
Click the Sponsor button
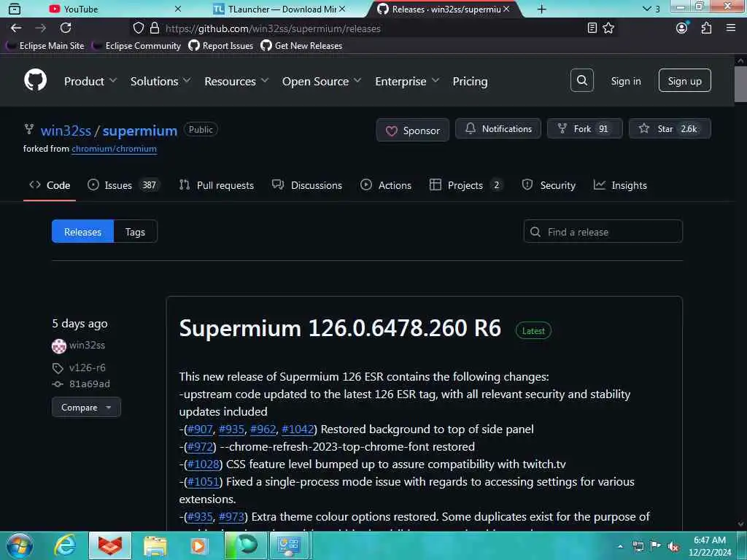(x=413, y=131)
